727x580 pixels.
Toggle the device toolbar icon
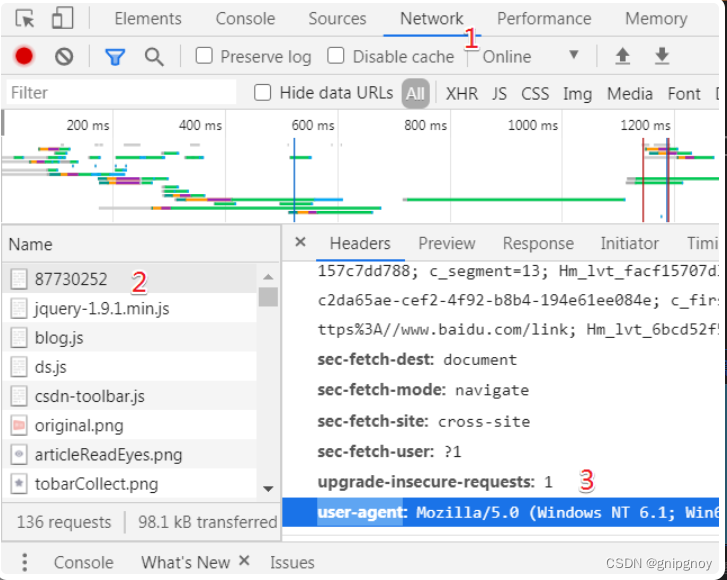pyautogui.click(x=63, y=19)
